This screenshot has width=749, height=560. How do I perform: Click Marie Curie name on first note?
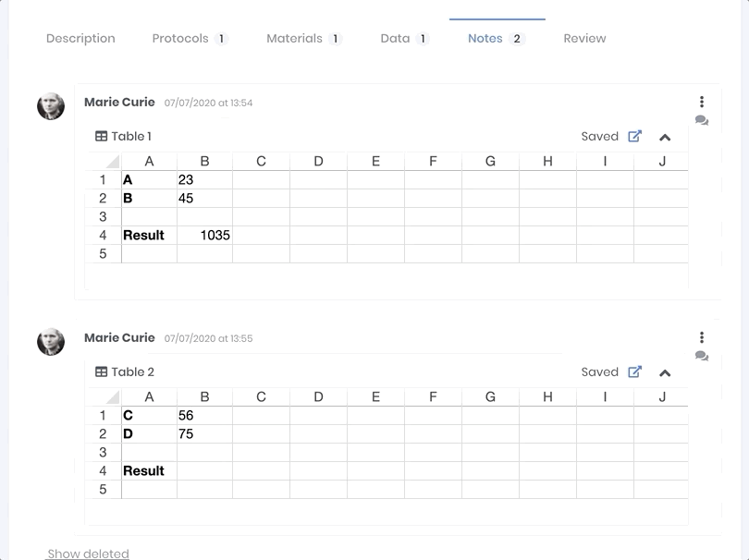119,102
